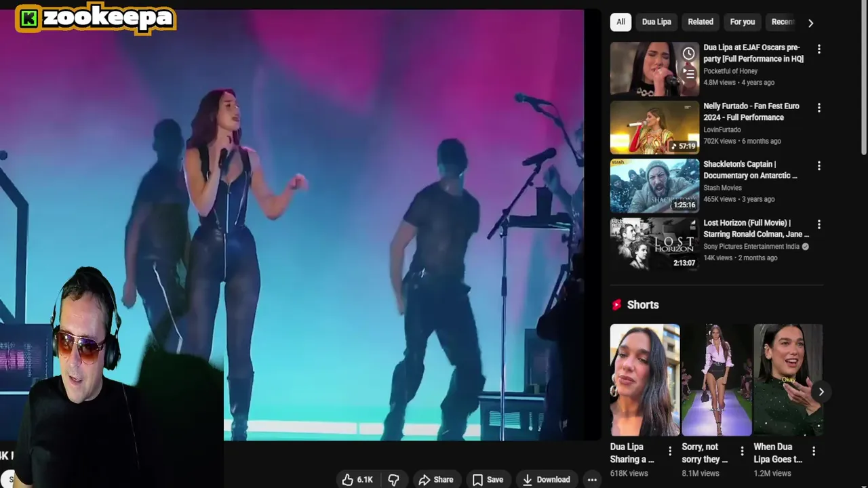The width and height of the screenshot is (868, 488).
Task: Select the Related filter chip
Action: coord(701,22)
